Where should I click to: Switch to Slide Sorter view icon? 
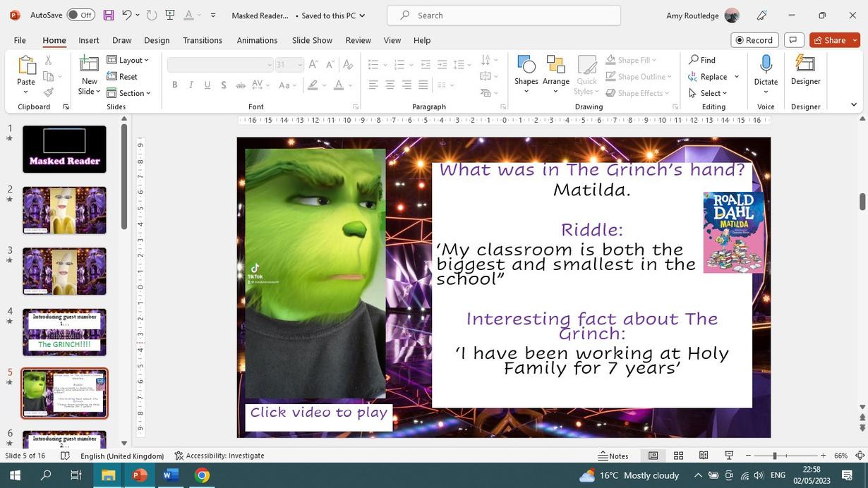pos(678,456)
